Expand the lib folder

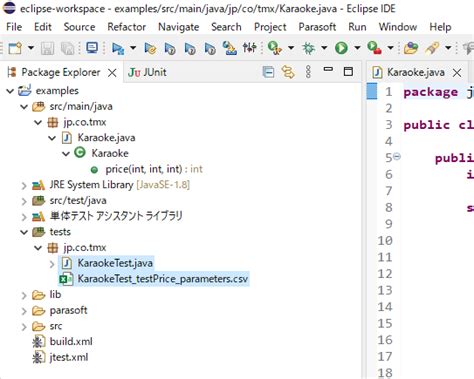[24, 295]
